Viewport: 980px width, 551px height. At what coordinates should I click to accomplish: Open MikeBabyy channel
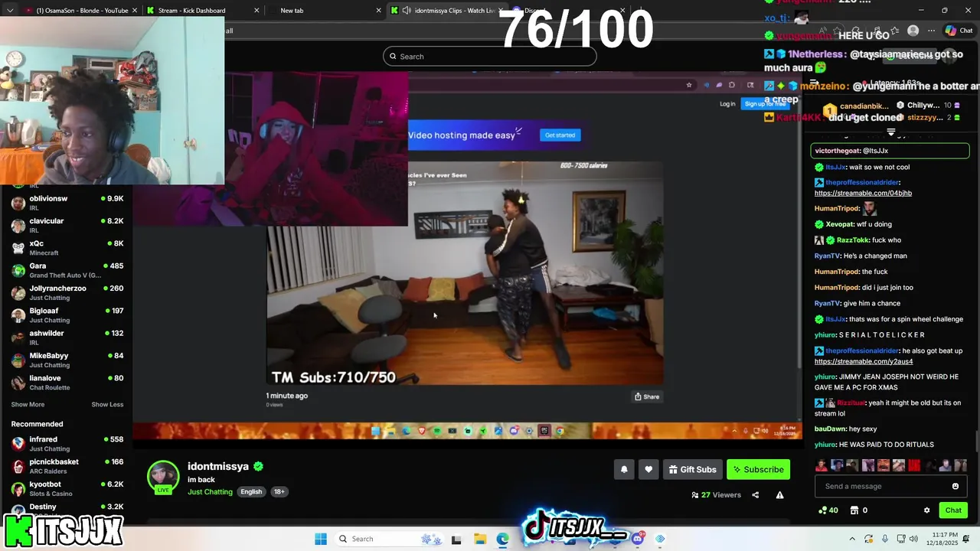67,360
